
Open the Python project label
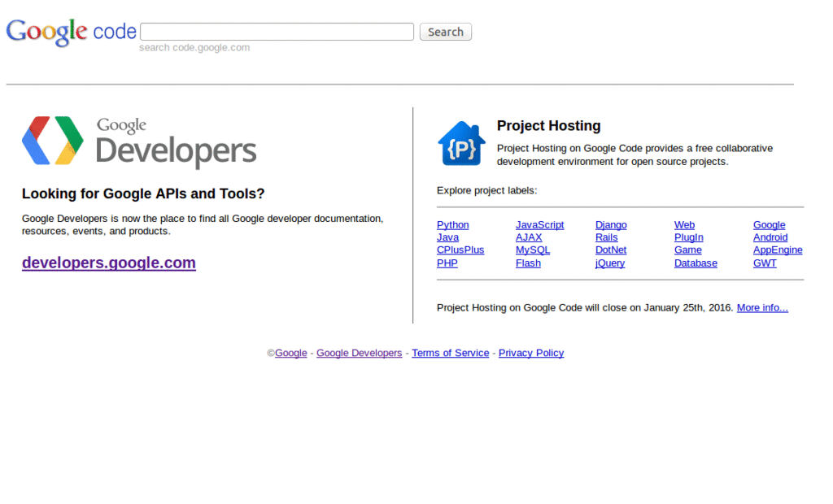tap(452, 224)
